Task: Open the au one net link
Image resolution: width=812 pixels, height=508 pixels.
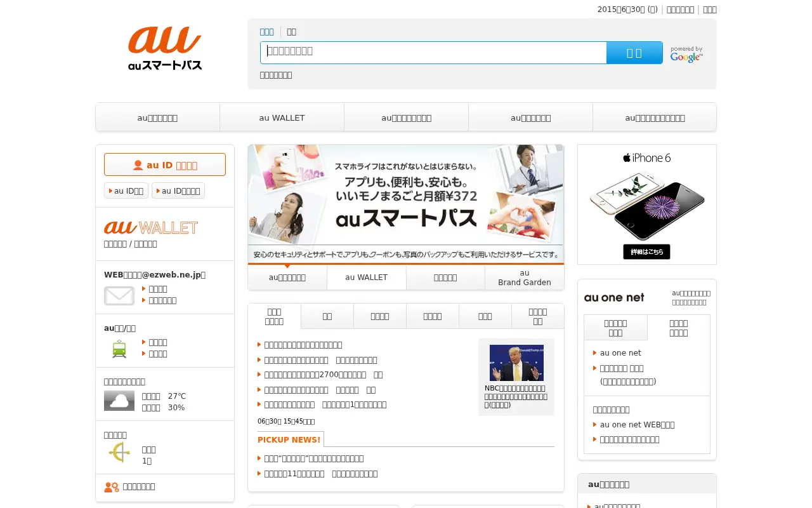Action: (620, 353)
